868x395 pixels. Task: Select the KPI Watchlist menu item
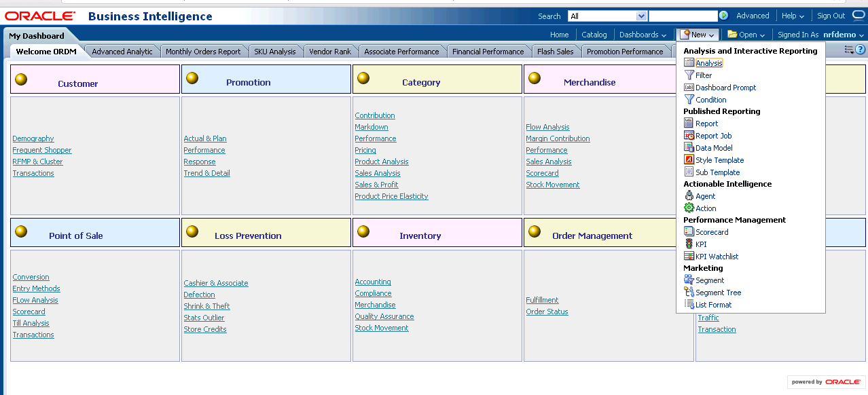717,257
